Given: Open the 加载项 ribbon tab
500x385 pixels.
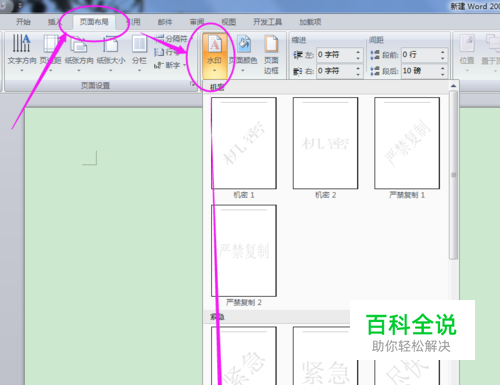Looking at the screenshot, I should (x=310, y=22).
